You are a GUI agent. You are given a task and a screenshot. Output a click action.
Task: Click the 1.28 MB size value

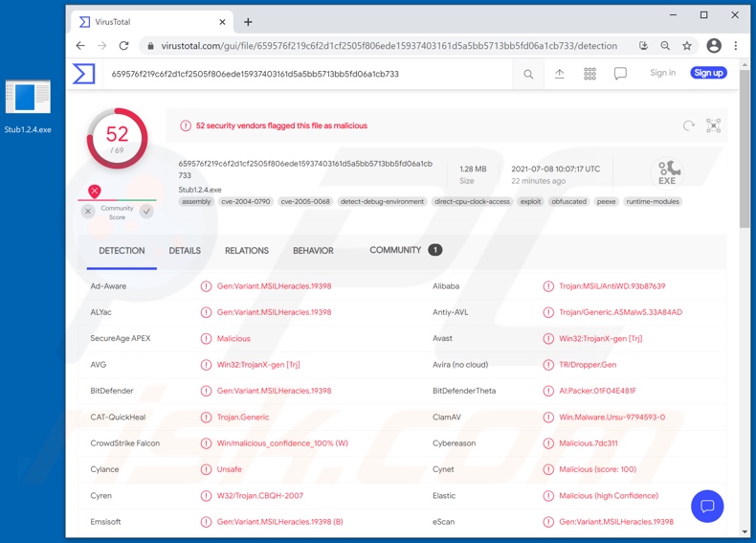473,169
